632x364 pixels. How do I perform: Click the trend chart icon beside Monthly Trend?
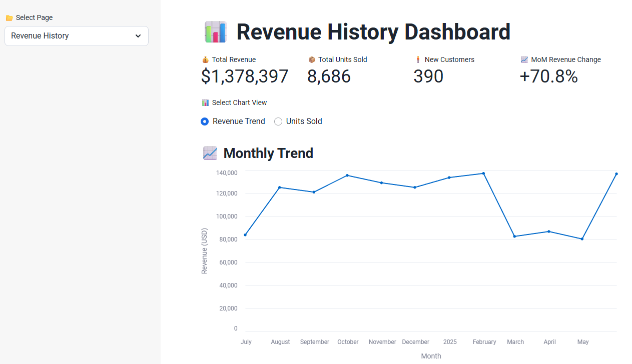click(x=210, y=153)
